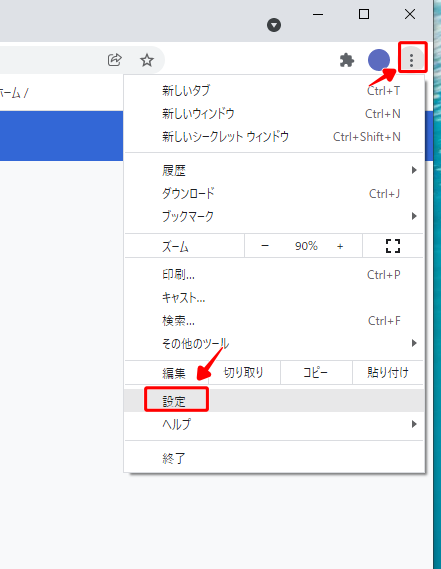Choose 検索... menu item

point(274,321)
